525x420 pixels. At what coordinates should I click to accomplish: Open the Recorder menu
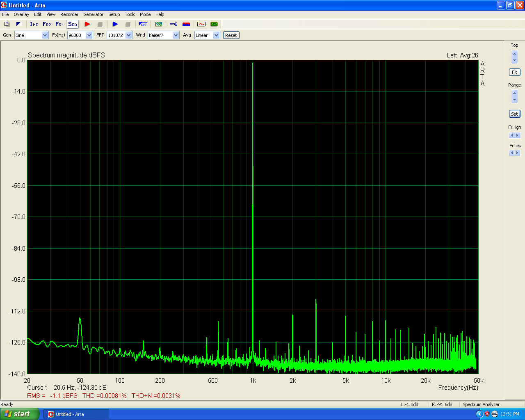[69, 14]
